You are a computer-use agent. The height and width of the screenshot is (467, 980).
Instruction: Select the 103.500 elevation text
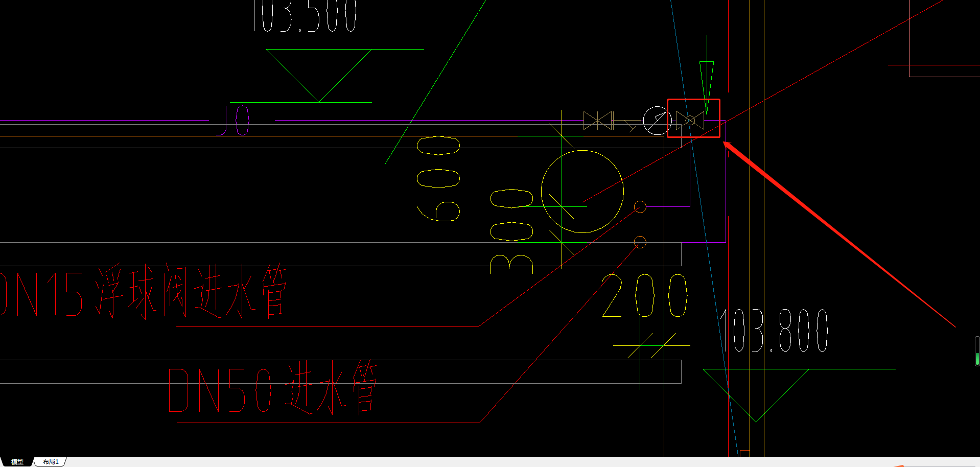pos(305,16)
